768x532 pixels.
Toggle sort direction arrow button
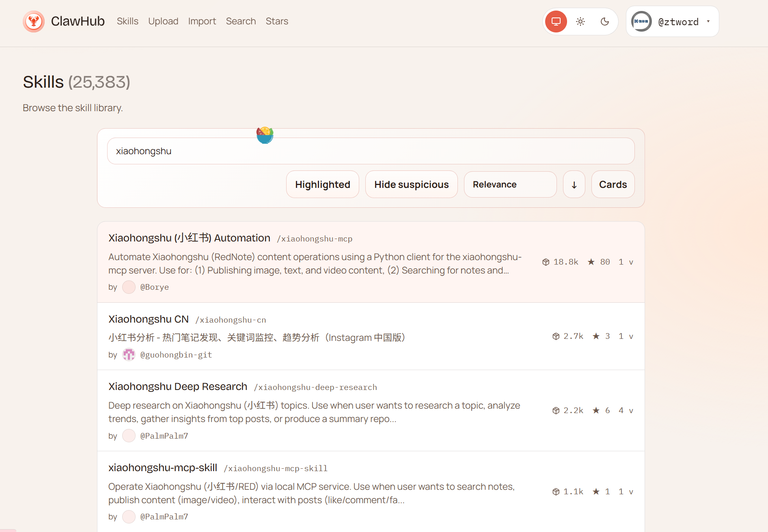[x=574, y=185]
